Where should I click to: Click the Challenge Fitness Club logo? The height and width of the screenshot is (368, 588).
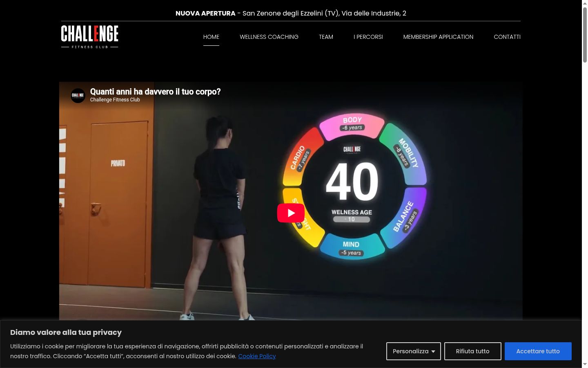pos(90,37)
